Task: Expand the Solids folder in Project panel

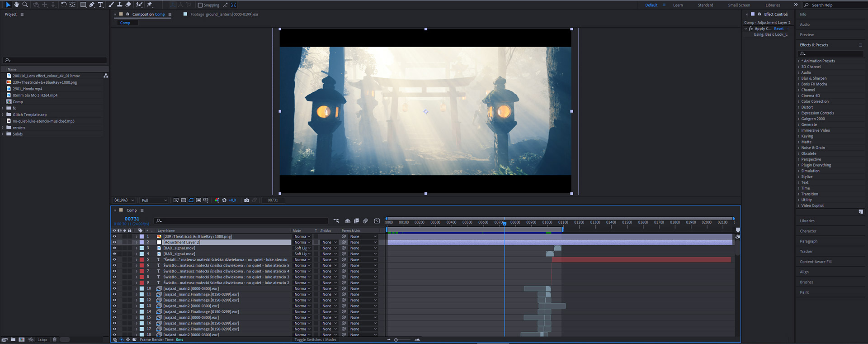Action: click(3, 134)
